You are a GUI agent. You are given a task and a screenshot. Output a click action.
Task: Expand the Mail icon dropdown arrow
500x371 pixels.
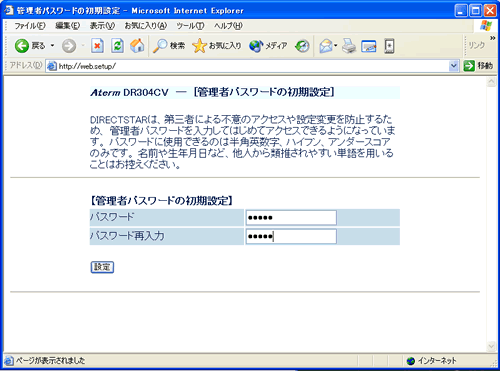point(336,46)
